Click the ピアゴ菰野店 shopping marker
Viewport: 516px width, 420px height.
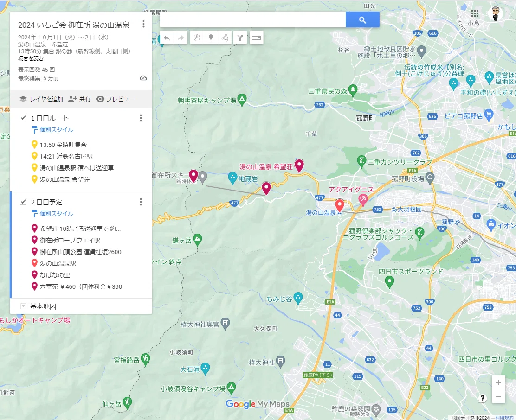coord(489,115)
